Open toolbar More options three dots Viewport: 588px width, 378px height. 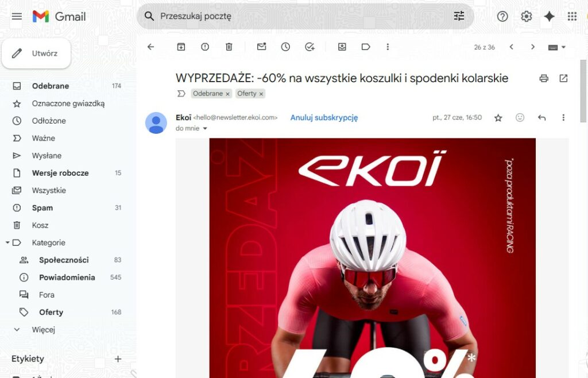[388, 47]
